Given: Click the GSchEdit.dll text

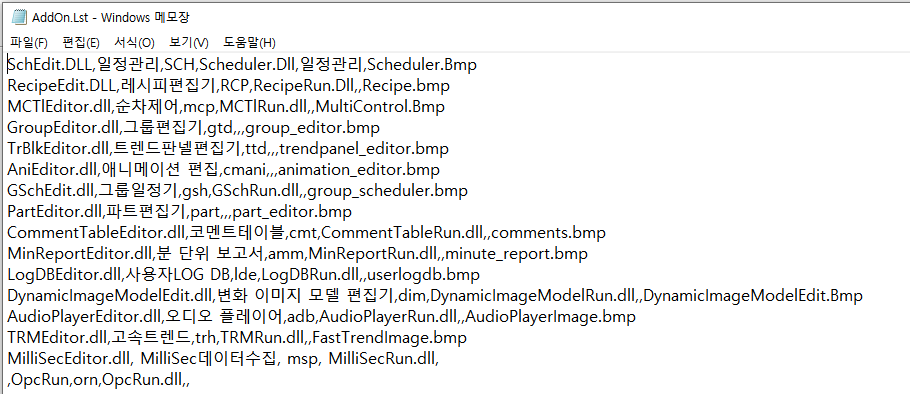Looking at the screenshot, I should tap(49, 190).
